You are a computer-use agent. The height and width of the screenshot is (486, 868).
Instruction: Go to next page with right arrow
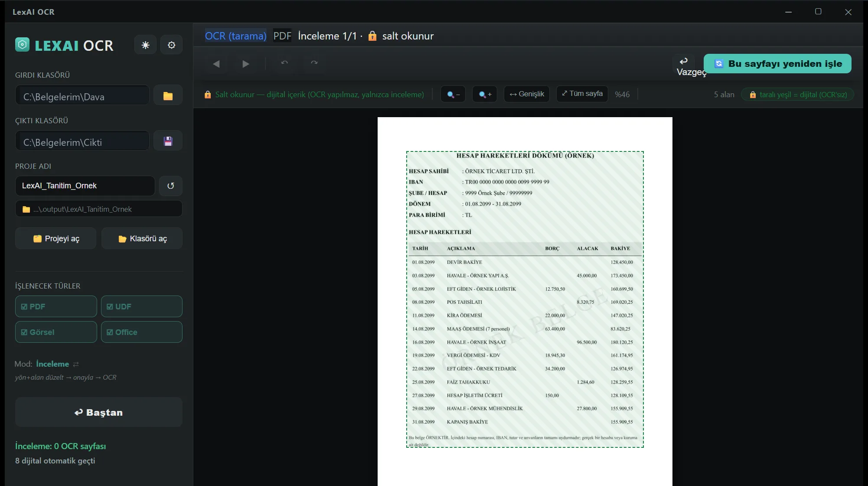(x=245, y=64)
